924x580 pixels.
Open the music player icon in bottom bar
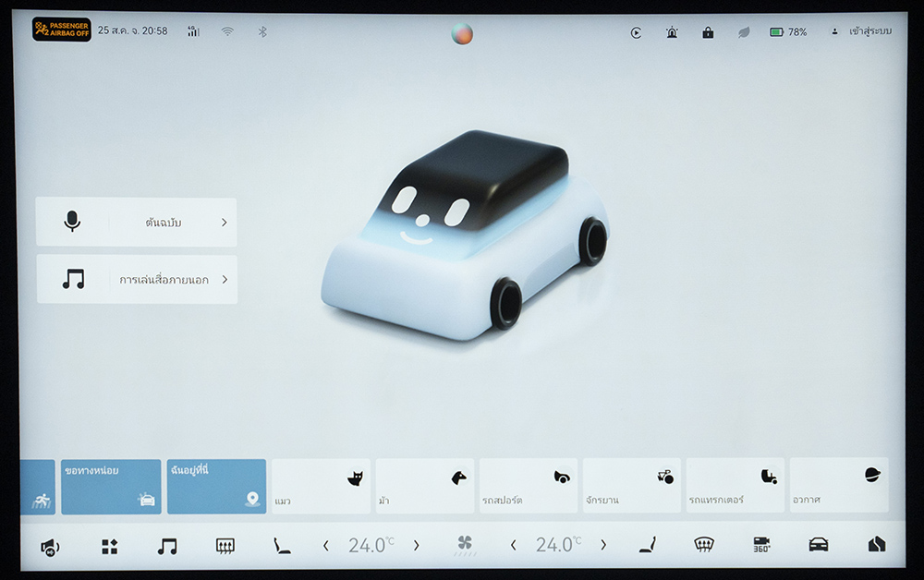pyautogui.click(x=167, y=546)
